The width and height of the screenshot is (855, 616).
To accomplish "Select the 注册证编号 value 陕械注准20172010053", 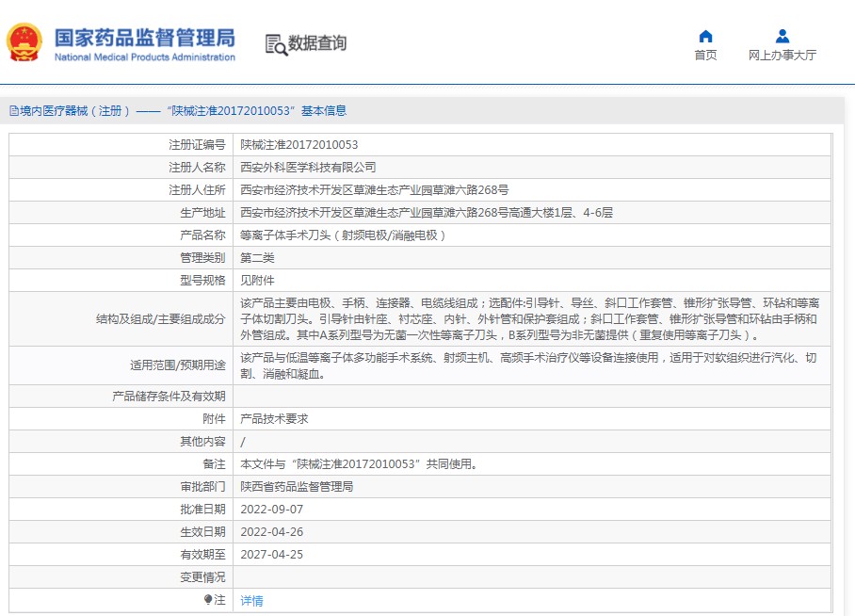I will [299, 145].
